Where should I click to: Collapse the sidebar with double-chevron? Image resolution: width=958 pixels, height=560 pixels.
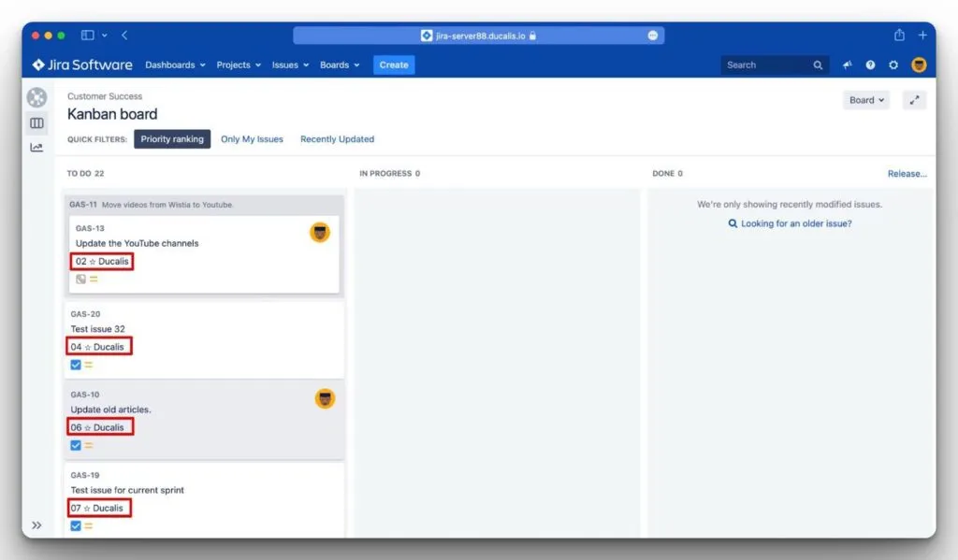(37, 525)
